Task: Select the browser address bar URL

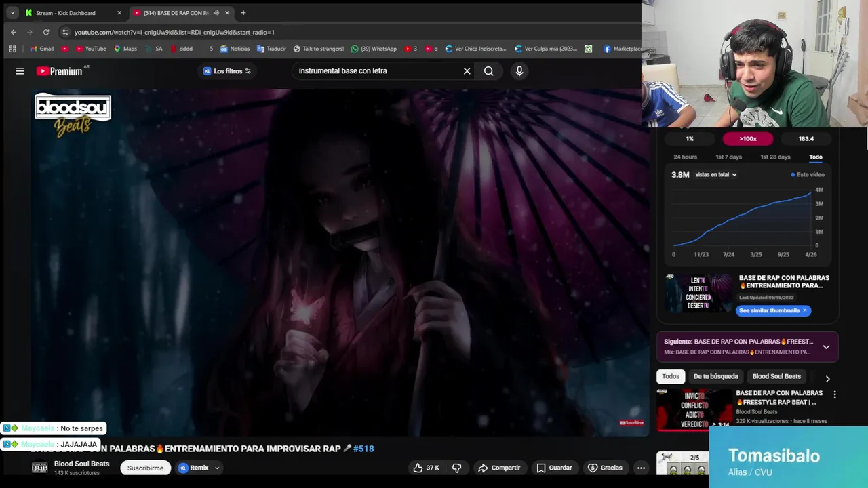Action: [x=174, y=32]
